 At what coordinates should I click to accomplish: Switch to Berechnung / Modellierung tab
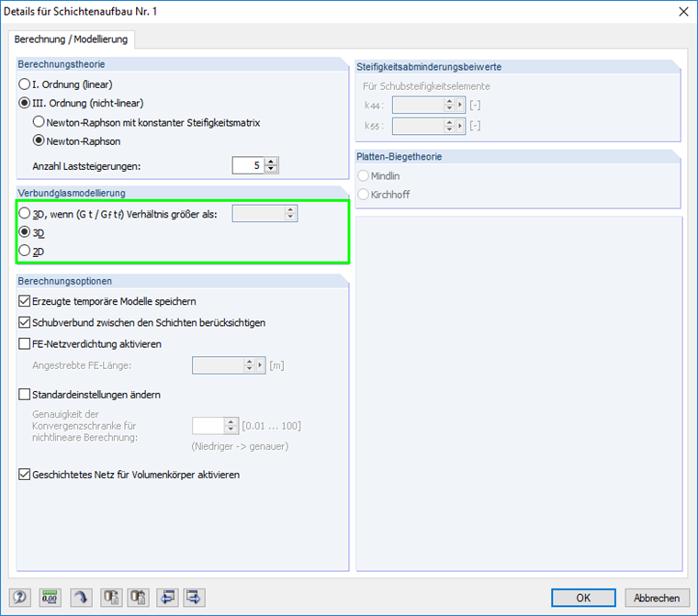(x=71, y=39)
